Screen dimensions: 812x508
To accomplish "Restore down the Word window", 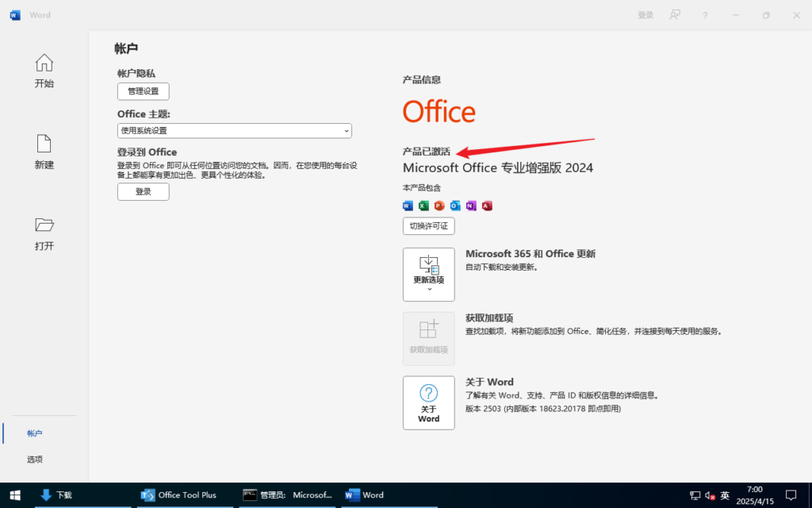I will coord(766,15).
